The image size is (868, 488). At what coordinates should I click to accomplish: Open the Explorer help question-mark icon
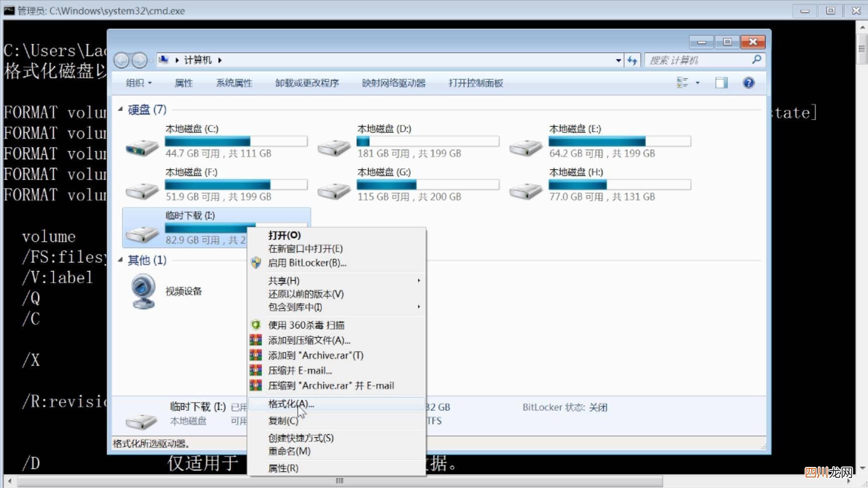pyautogui.click(x=748, y=83)
